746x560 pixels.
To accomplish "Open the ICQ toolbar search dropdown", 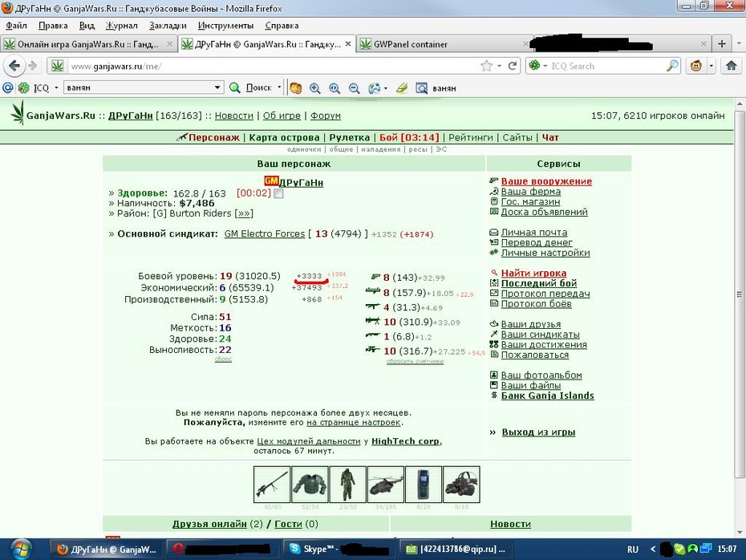I will [217, 87].
